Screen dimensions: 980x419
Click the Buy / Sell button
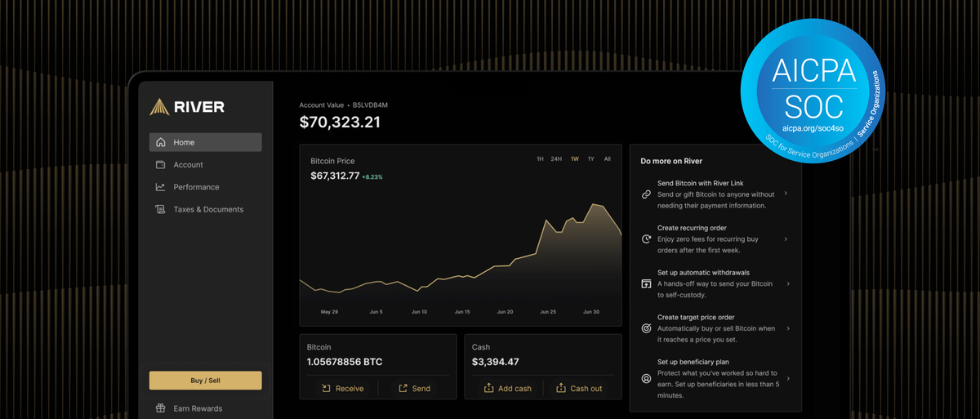click(x=205, y=381)
